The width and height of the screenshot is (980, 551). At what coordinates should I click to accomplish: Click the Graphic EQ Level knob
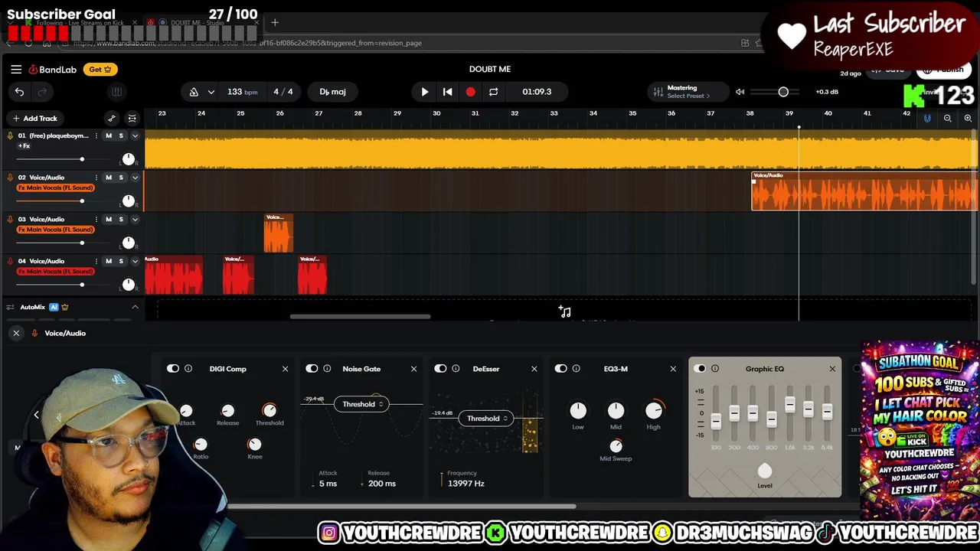tap(765, 471)
